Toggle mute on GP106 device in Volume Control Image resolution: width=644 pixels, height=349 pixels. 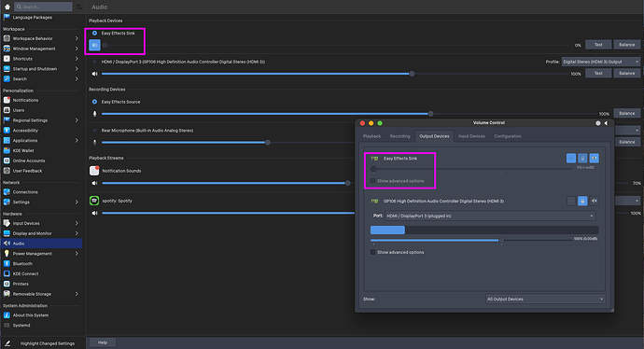coord(594,201)
